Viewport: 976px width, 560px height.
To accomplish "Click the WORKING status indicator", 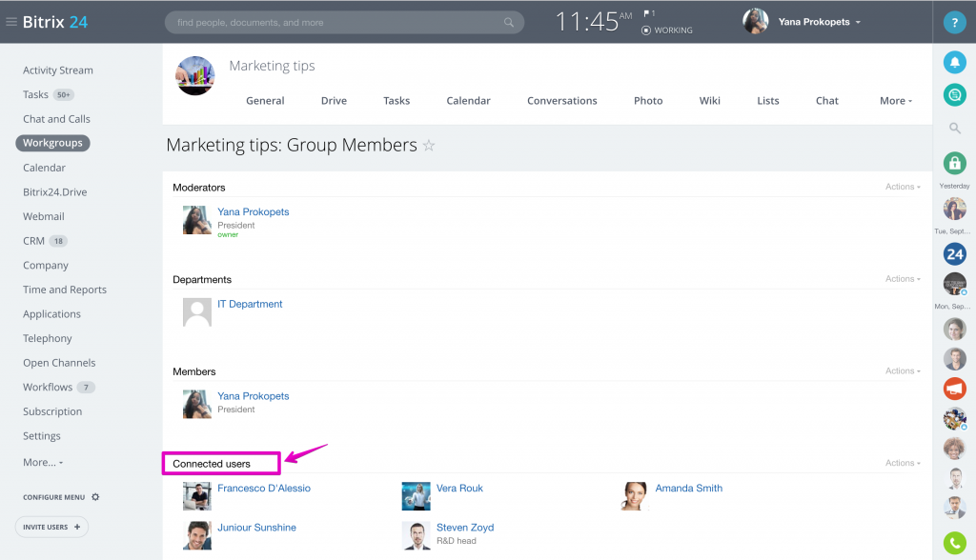I will tap(667, 30).
